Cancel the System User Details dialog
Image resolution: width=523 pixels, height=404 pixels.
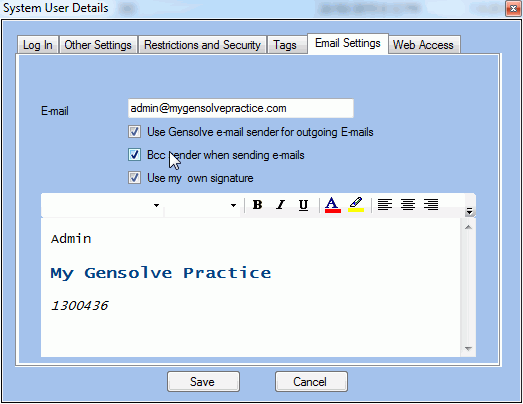click(x=311, y=381)
